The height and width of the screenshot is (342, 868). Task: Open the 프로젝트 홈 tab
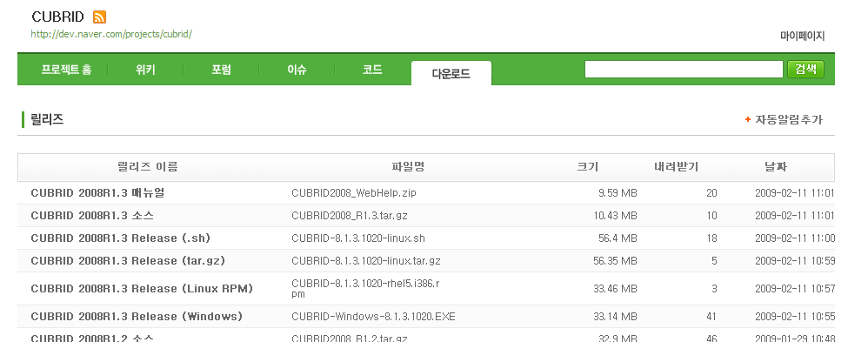coord(66,70)
